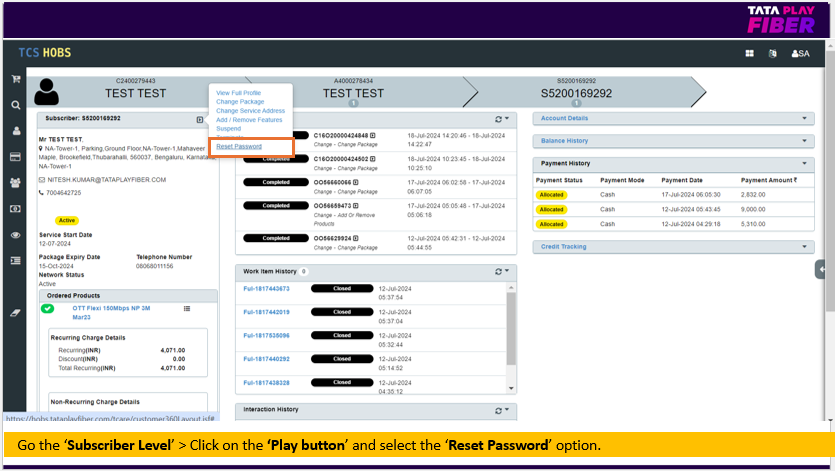Image resolution: width=835 pixels, height=471 pixels.
Task: Choose Change Service Address option
Action: click(250, 111)
